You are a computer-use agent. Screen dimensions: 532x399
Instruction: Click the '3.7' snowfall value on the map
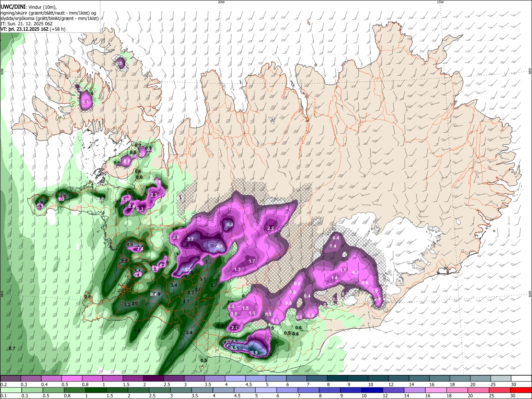tap(190, 239)
